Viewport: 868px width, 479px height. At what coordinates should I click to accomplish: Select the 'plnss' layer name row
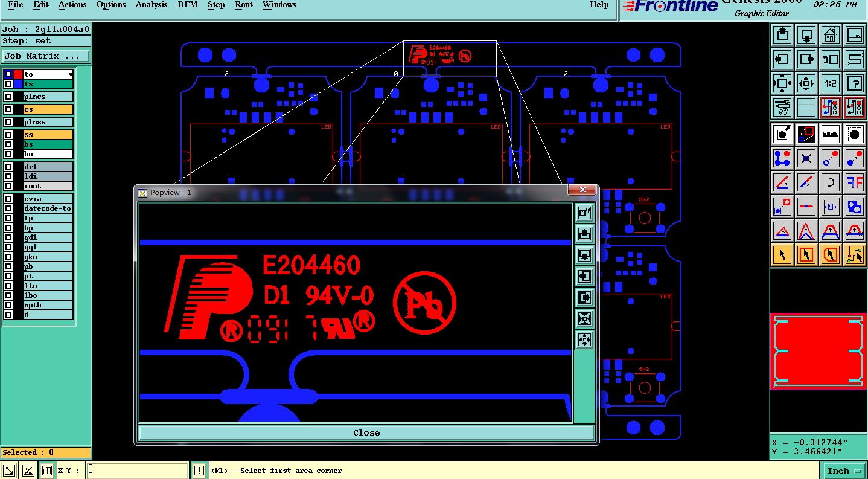(x=48, y=122)
